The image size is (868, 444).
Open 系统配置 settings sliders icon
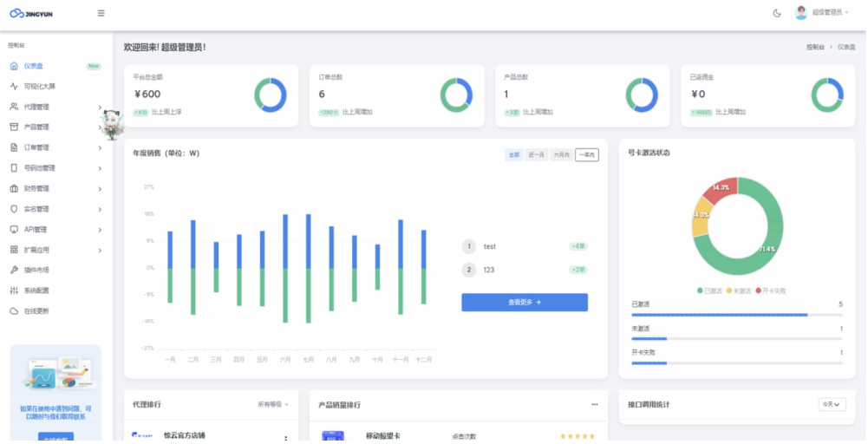point(14,291)
